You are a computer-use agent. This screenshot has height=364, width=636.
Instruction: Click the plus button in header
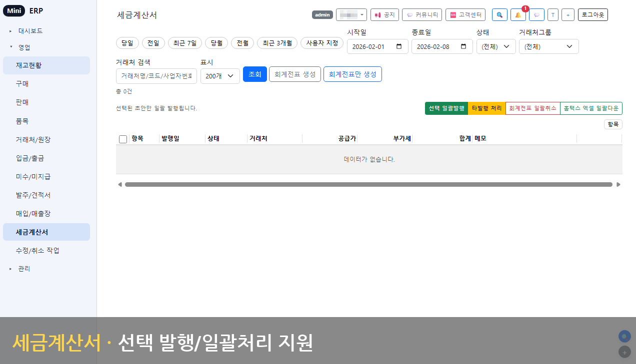(568, 15)
